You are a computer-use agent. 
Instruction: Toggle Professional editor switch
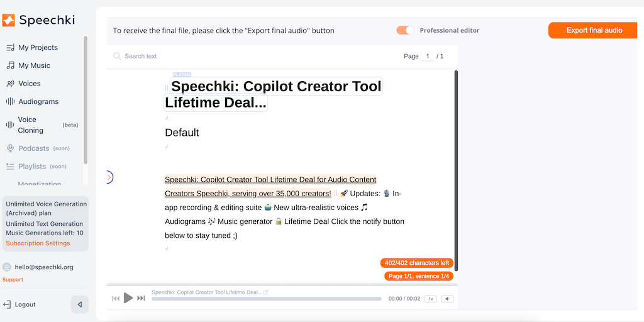point(406,30)
